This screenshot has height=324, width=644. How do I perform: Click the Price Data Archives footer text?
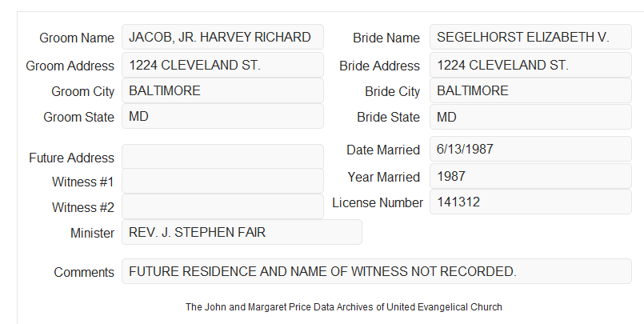(x=344, y=307)
